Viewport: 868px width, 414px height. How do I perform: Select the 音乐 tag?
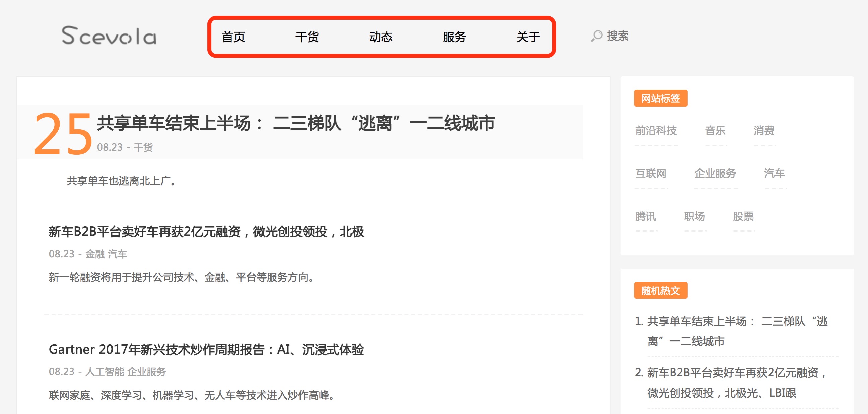715,131
